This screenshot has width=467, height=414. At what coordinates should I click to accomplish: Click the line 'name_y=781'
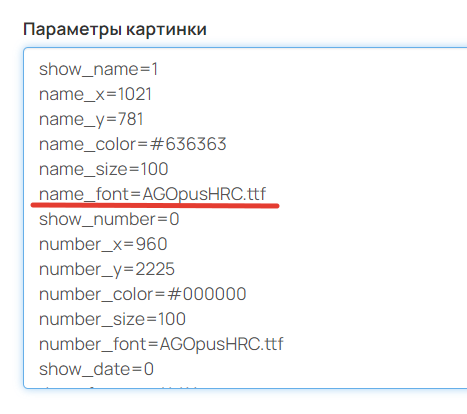(x=91, y=119)
